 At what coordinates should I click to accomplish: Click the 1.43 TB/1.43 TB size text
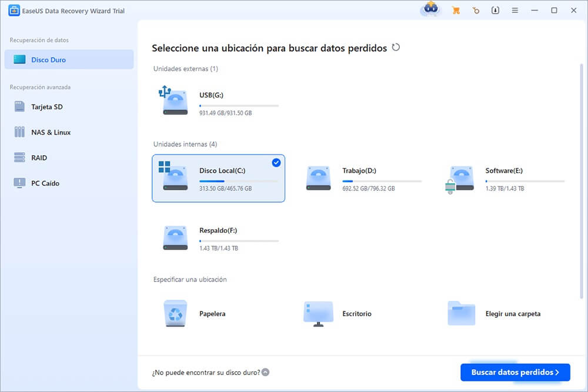(x=219, y=249)
